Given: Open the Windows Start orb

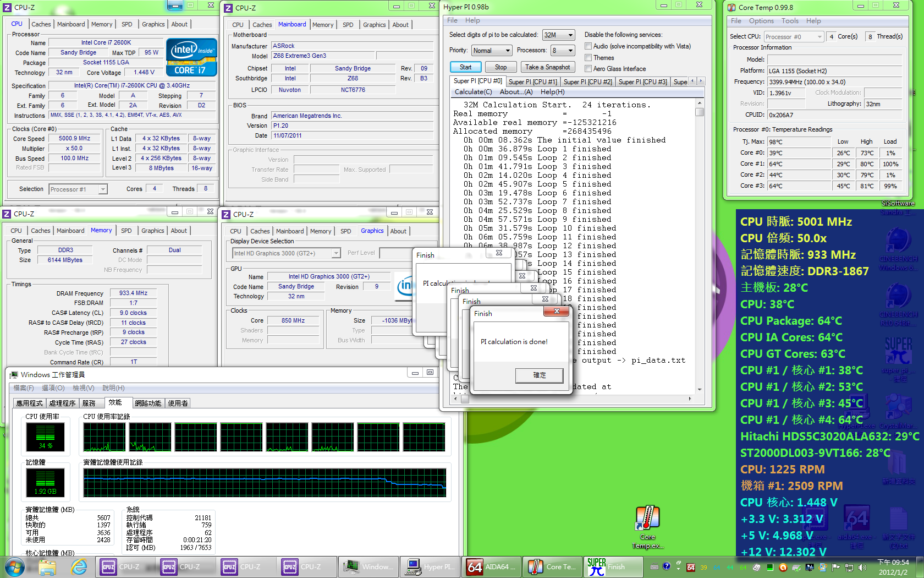Looking at the screenshot, I should (15, 567).
